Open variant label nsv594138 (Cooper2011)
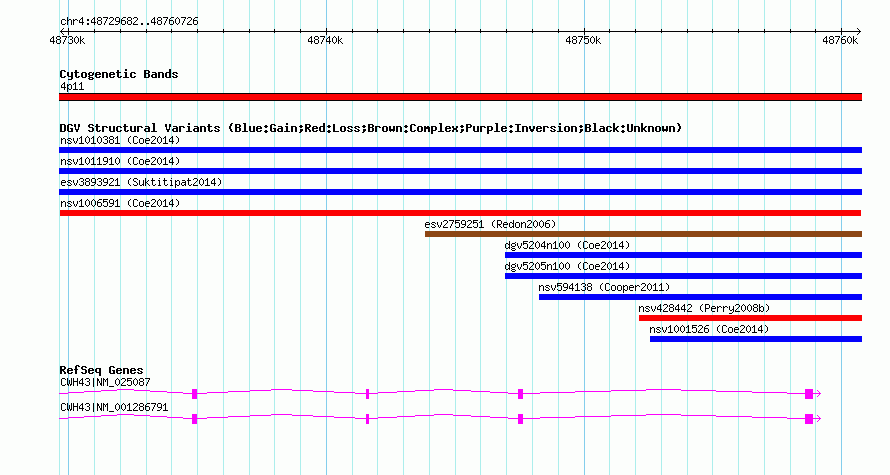 [604, 287]
